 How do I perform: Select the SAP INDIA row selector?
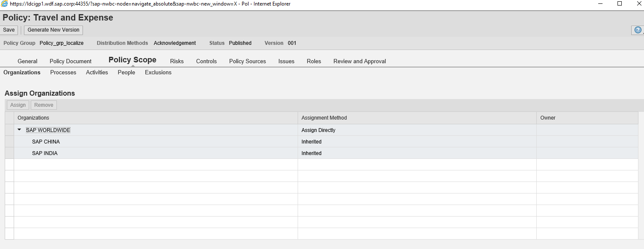click(9, 153)
